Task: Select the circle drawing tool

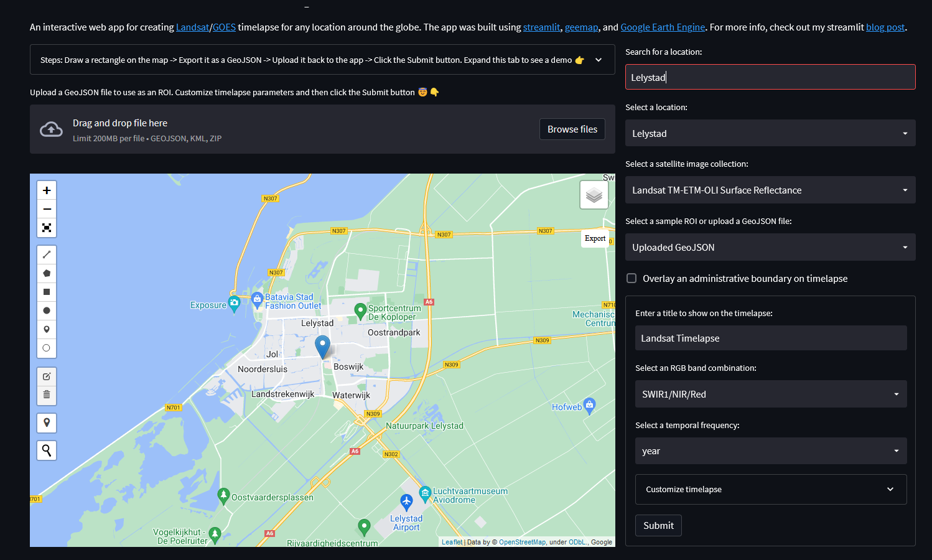Action: (x=47, y=310)
